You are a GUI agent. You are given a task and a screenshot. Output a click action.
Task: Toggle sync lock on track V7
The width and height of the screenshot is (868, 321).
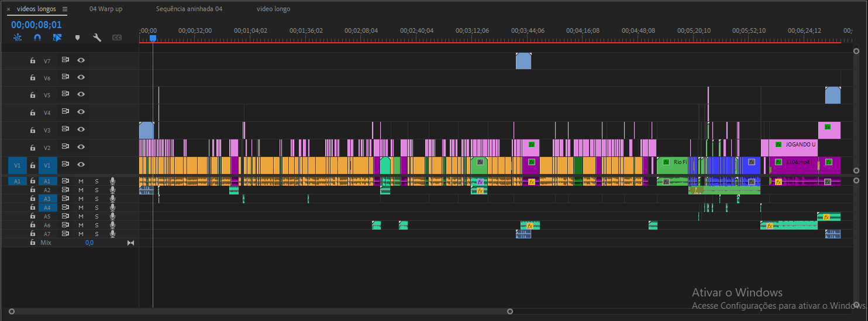point(66,60)
